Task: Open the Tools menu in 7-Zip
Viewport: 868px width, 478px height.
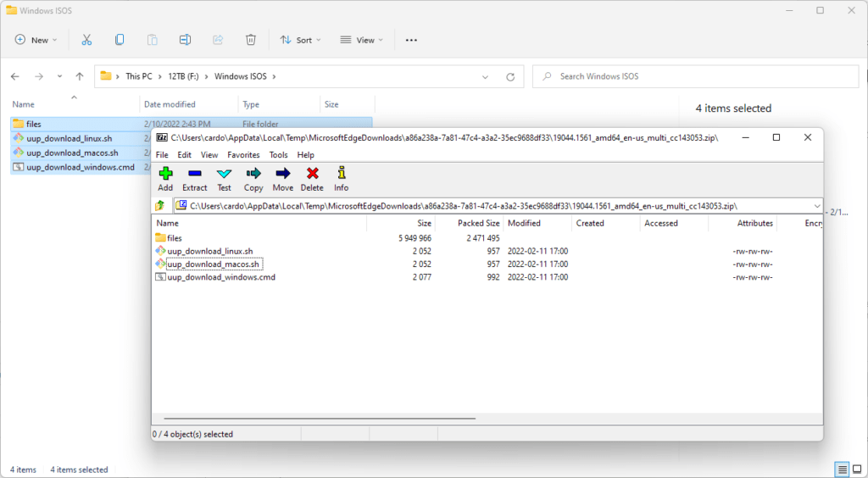Action: click(278, 155)
